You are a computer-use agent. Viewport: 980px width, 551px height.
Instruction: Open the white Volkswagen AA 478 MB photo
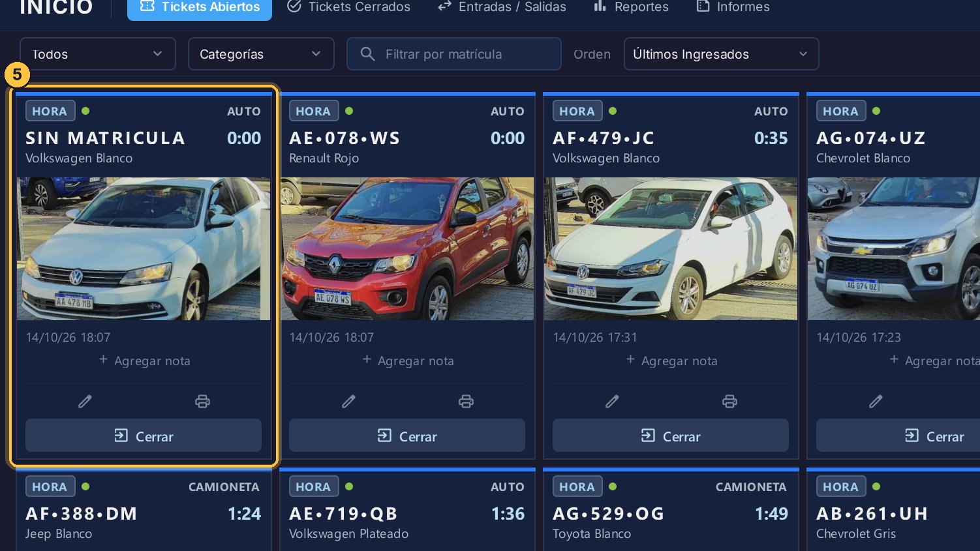coord(144,248)
